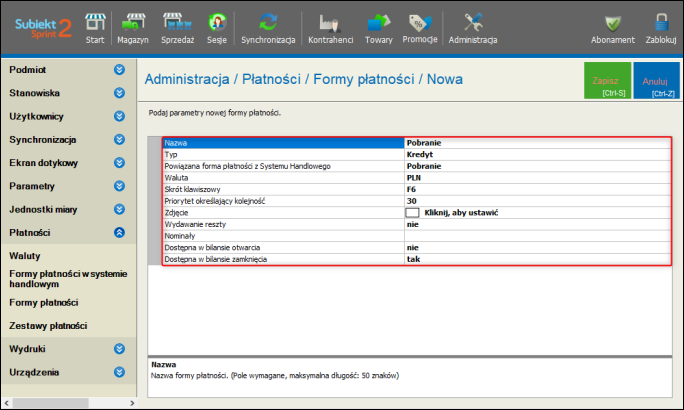Open Kontrahenci from the toolbar

(x=331, y=27)
